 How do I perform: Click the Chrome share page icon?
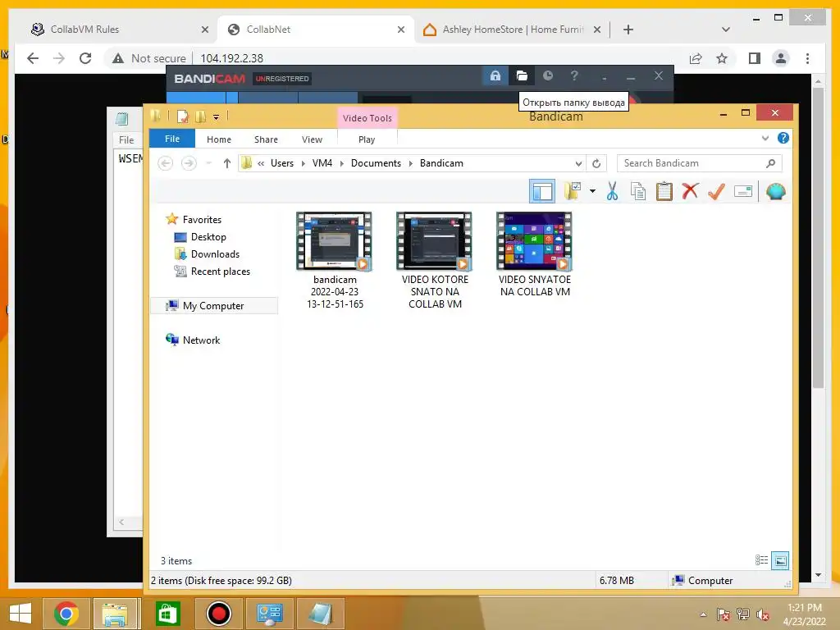click(696, 58)
